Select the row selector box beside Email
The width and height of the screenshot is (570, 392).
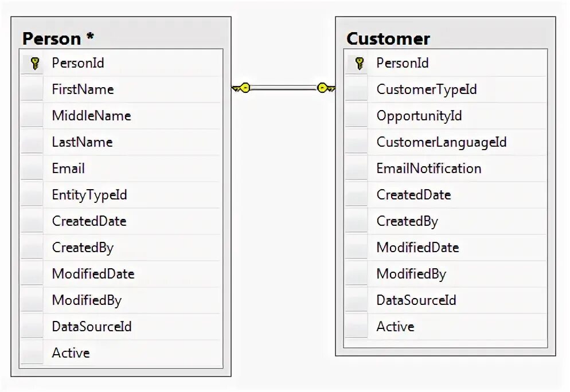33,168
